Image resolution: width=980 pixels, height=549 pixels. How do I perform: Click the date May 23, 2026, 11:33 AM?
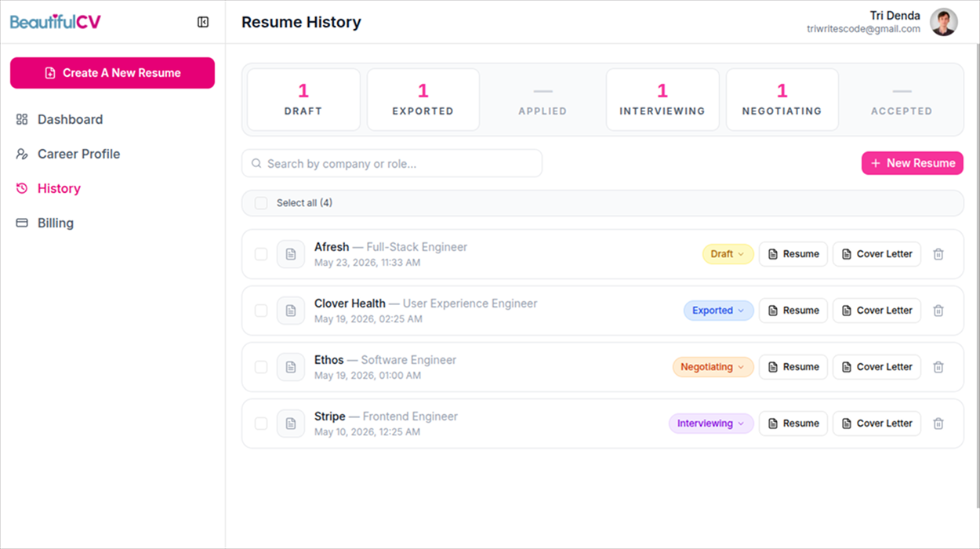pos(368,263)
